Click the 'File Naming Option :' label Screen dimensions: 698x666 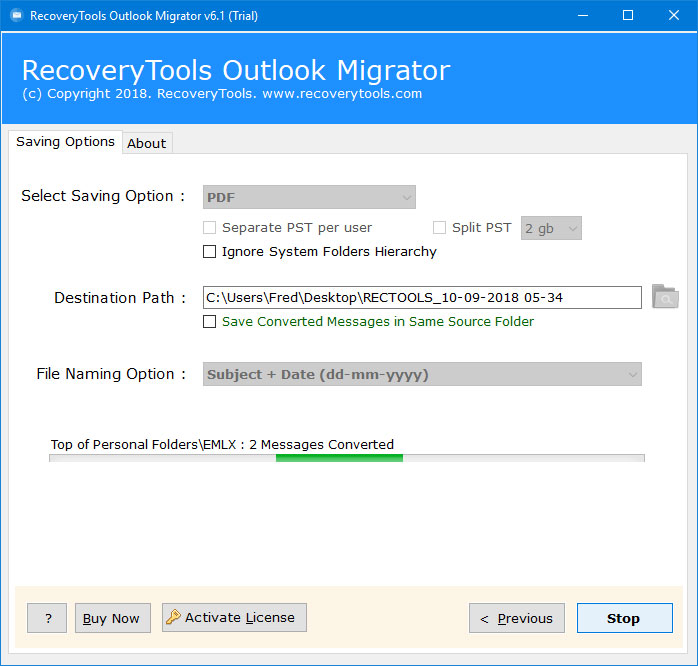[x=111, y=374]
